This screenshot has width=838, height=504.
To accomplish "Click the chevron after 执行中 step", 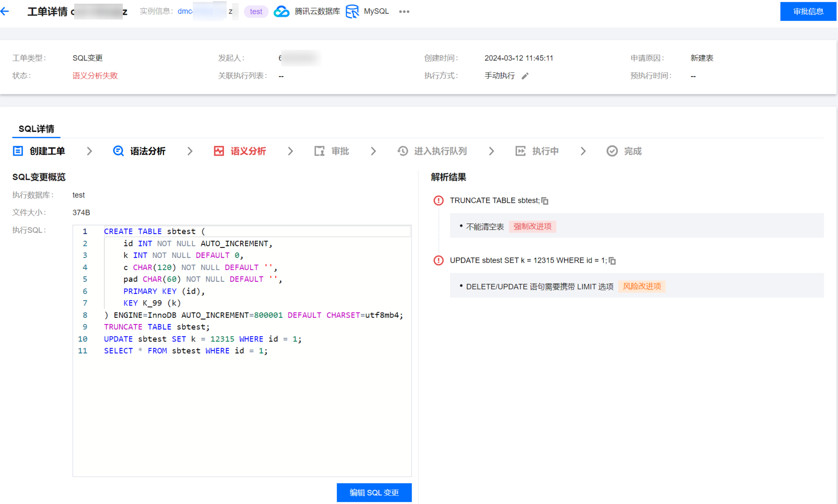I will tap(583, 151).
